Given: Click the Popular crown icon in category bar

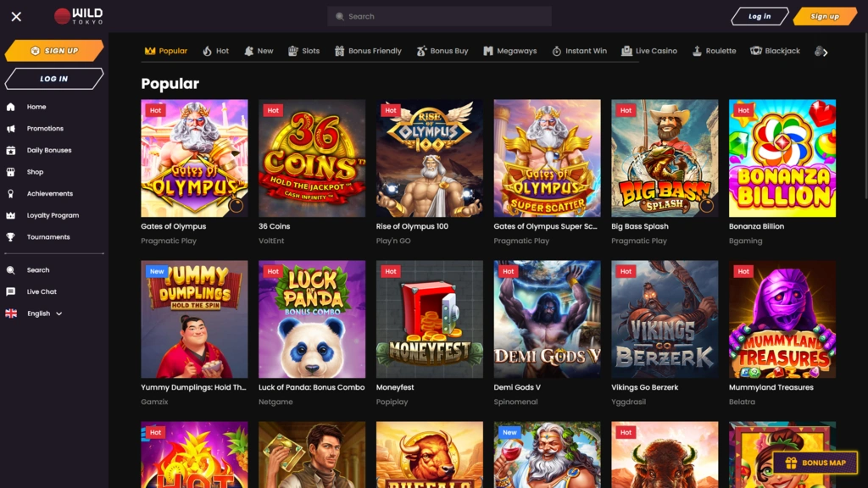Looking at the screenshot, I should coord(150,51).
